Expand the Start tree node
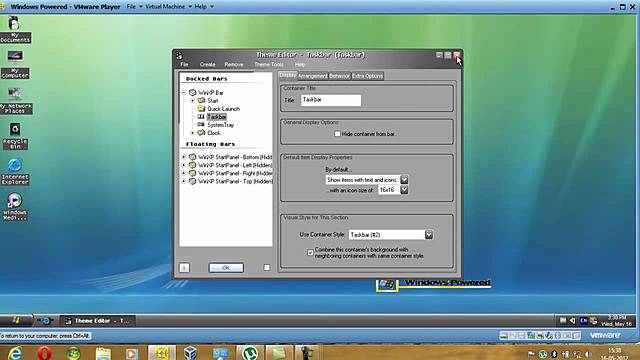Image resolution: width=640 pixels, height=360 pixels. pyautogui.click(x=192, y=100)
